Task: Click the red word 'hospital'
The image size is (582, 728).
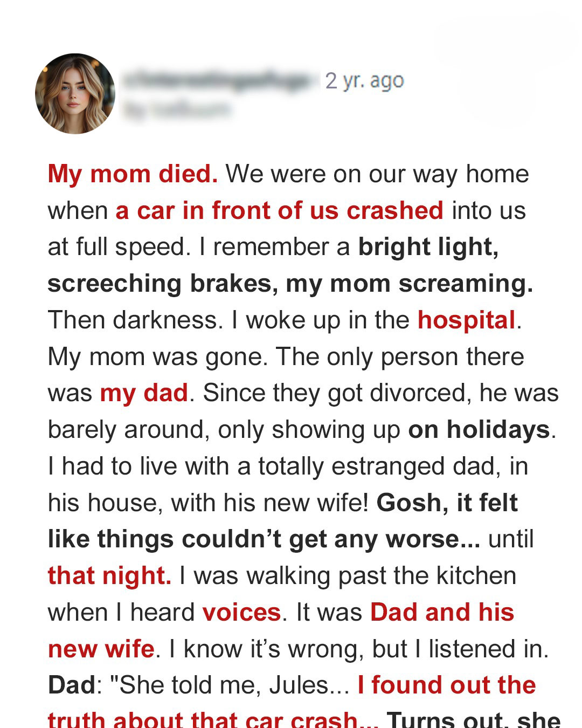Action: (467, 320)
